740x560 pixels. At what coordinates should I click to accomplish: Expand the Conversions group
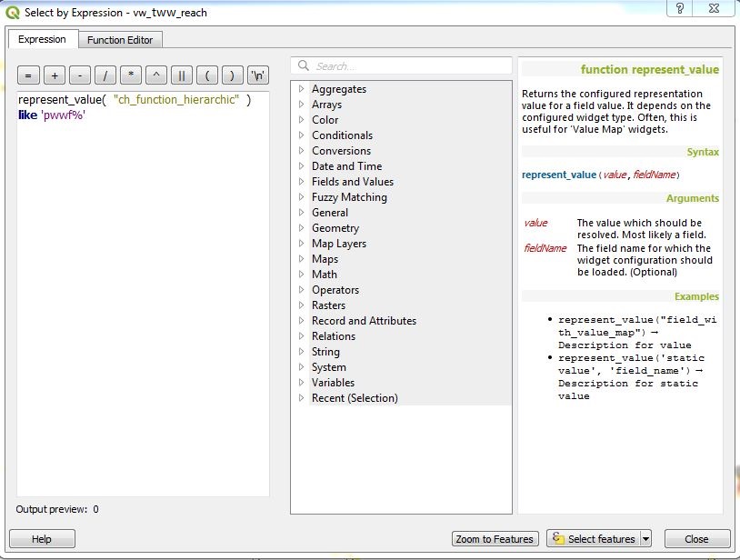click(301, 151)
